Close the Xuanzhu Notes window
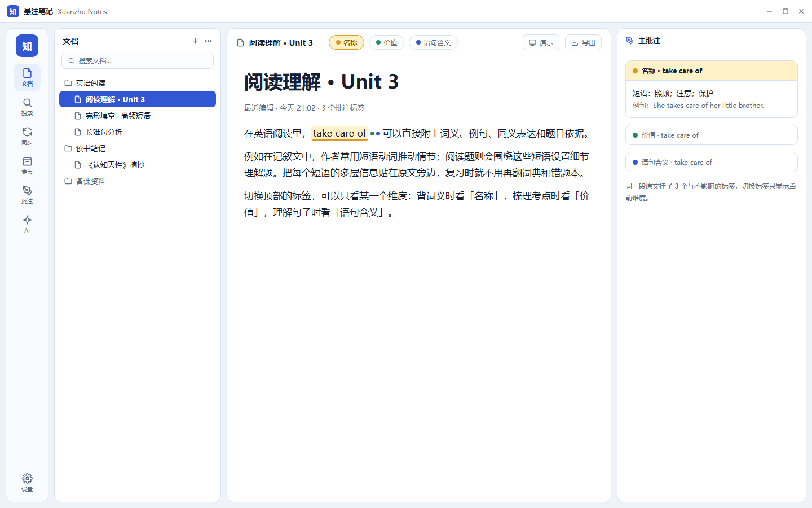The height and width of the screenshot is (508, 812). [801, 11]
